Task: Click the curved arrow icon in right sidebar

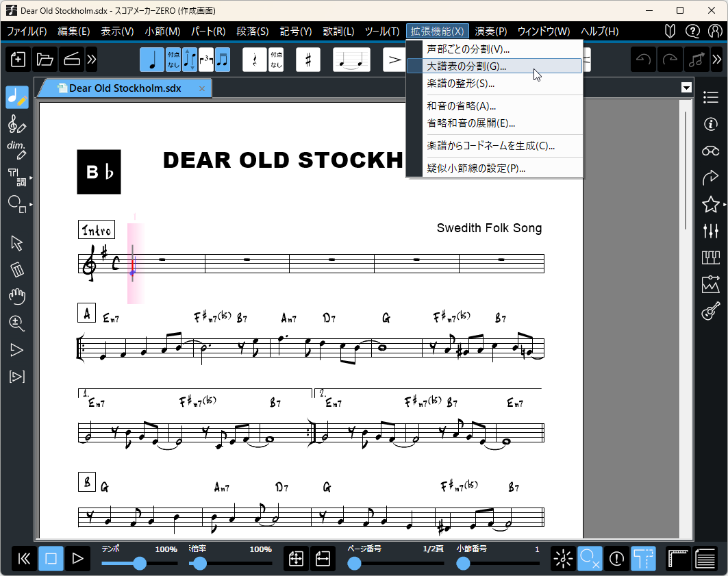Action: point(711,177)
